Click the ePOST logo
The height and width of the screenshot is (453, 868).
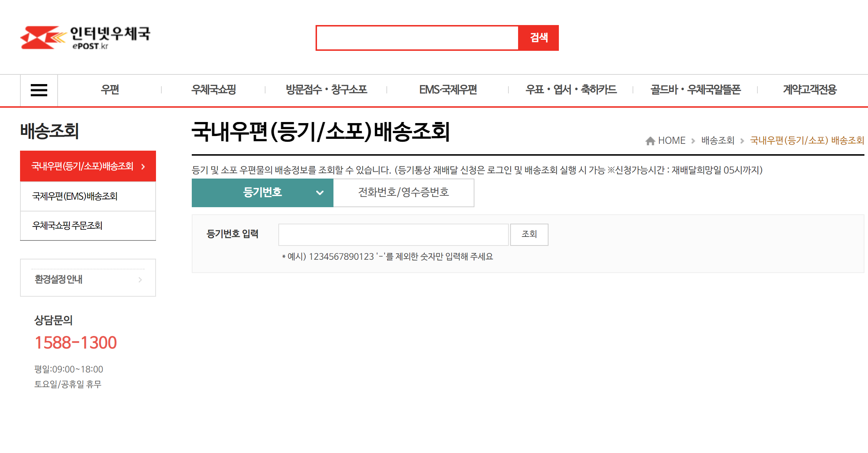point(85,38)
